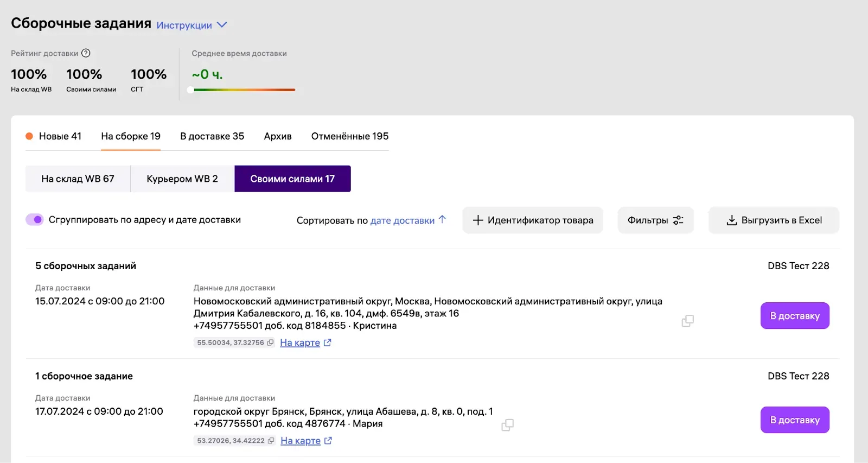The height and width of the screenshot is (463, 868).
Task: Click the date 15.07.2024 с 09:00 до 21:00
Action: point(100,301)
